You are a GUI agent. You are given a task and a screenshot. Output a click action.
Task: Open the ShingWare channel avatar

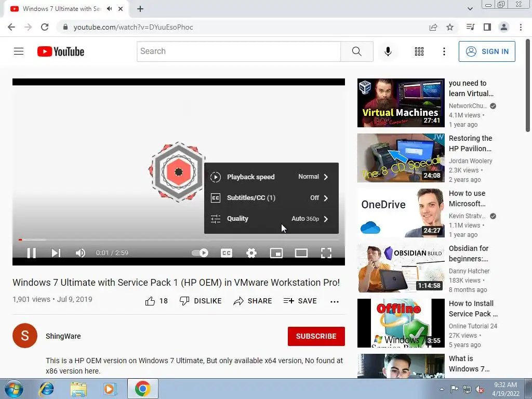pyautogui.click(x=25, y=336)
